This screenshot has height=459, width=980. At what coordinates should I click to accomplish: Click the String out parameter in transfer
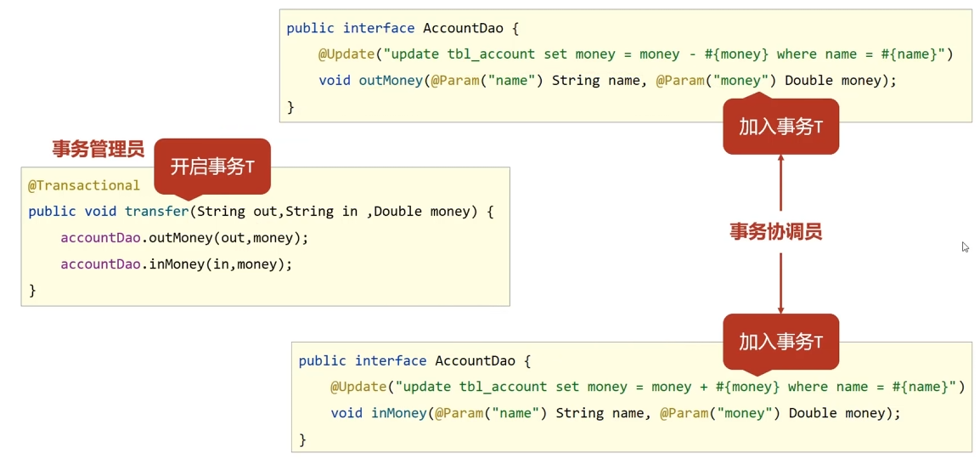click(238, 212)
